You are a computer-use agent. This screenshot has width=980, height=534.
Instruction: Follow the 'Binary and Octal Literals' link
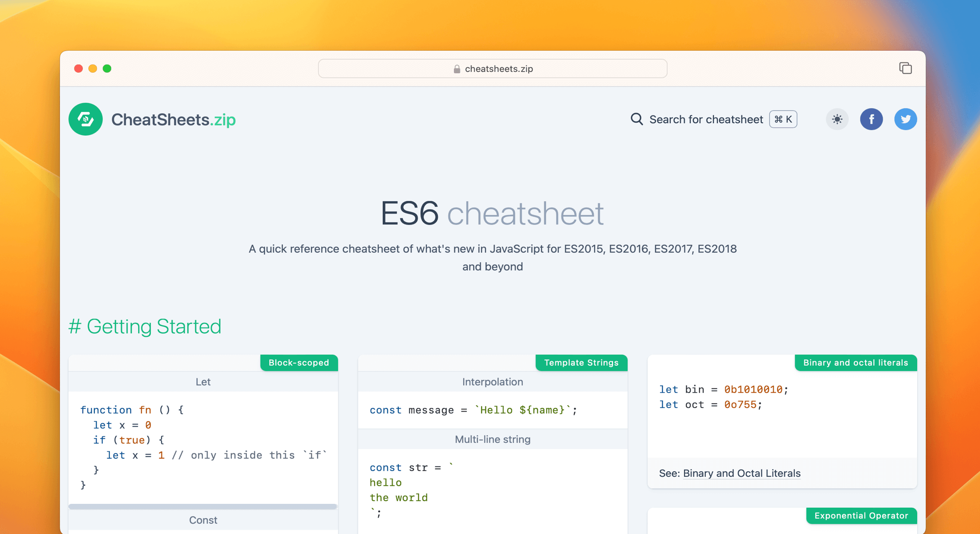[x=742, y=473]
